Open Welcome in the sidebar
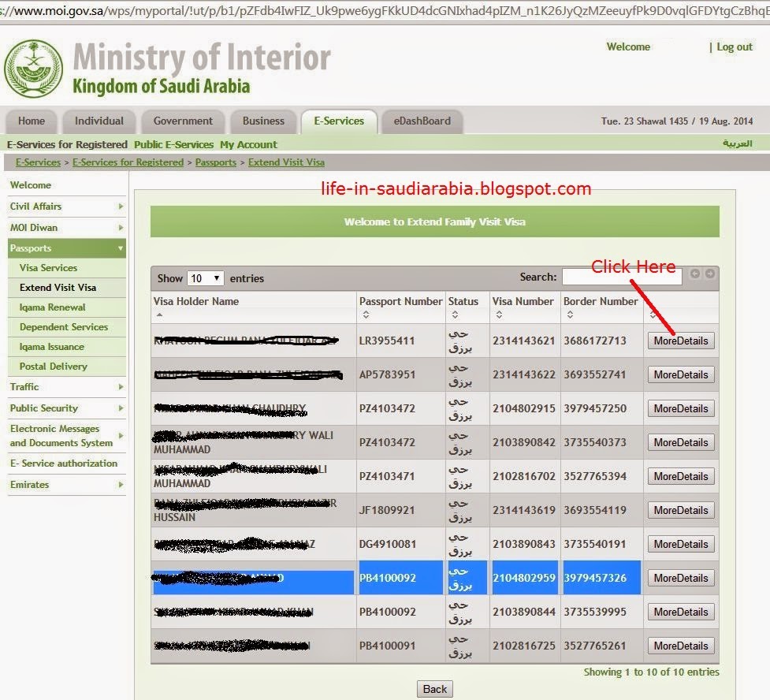This screenshot has width=770, height=700. point(31,185)
